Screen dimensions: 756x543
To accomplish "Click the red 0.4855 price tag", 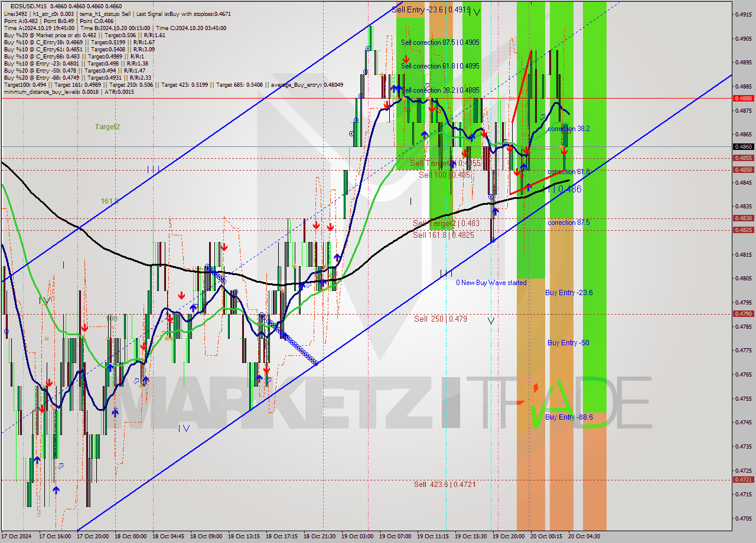I will click(743, 158).
